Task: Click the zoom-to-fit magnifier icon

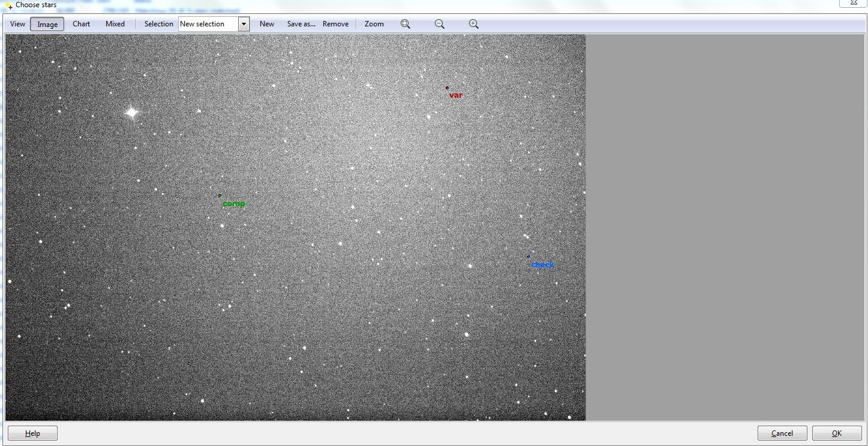Action: coord(406,24)
